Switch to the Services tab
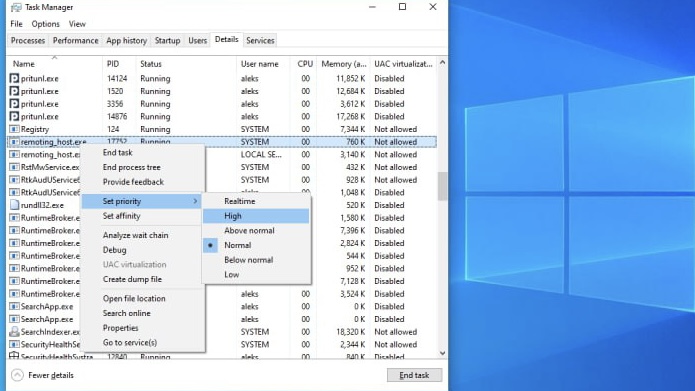Screen dimensions: 695x391 pyautogui.click(x=260, y=40)
